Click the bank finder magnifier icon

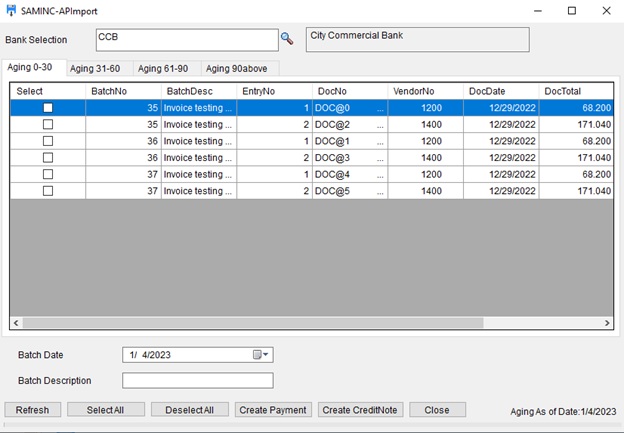coord(287,39)
